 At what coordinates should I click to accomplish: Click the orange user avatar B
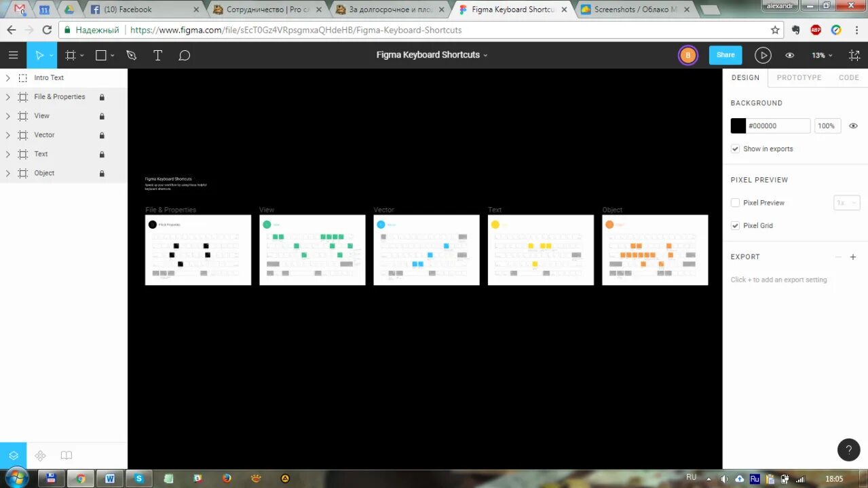coord(688,55)
